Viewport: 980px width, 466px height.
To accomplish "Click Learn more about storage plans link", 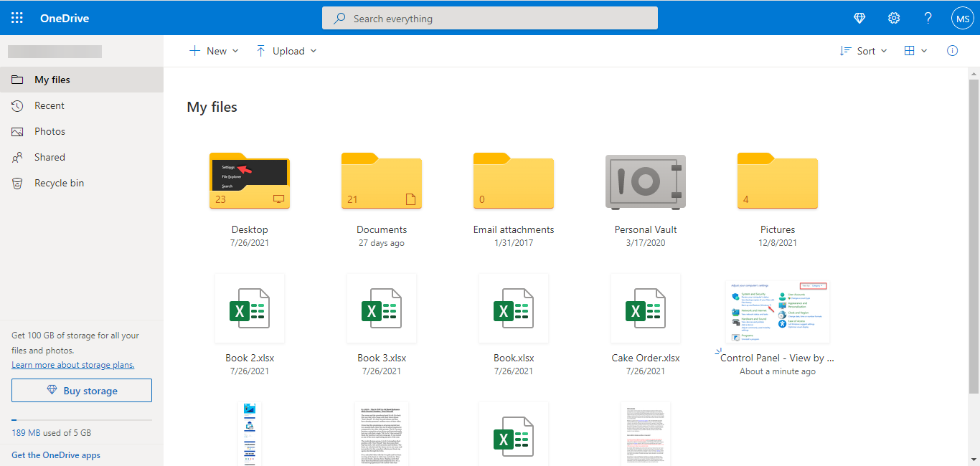I will pos(73,365).
